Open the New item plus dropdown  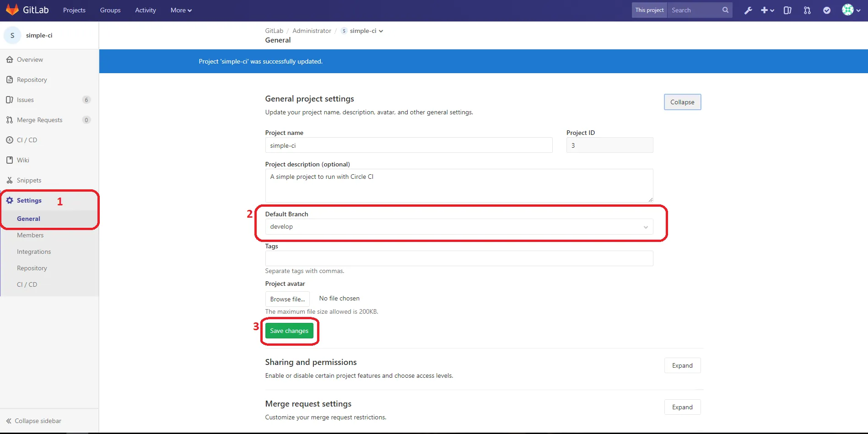pos(767,10)
